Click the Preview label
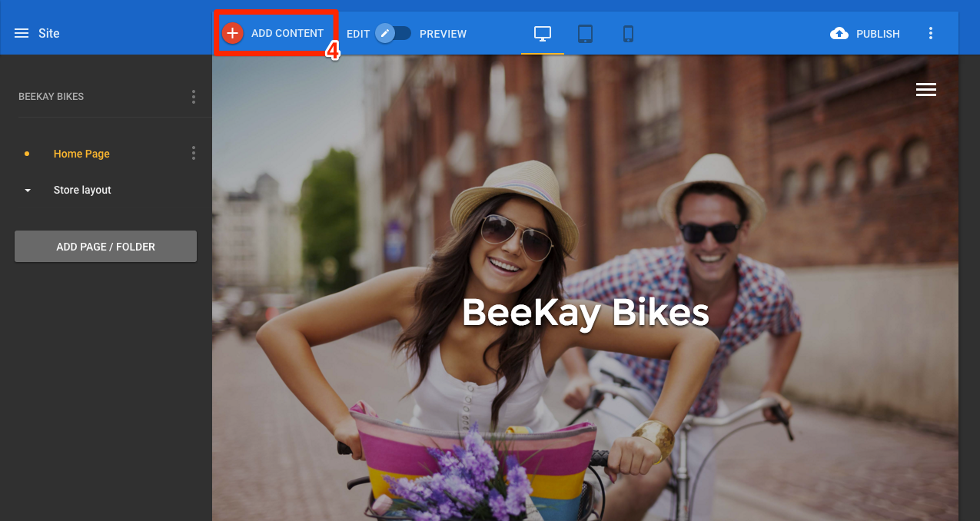 tap(443, 34)
